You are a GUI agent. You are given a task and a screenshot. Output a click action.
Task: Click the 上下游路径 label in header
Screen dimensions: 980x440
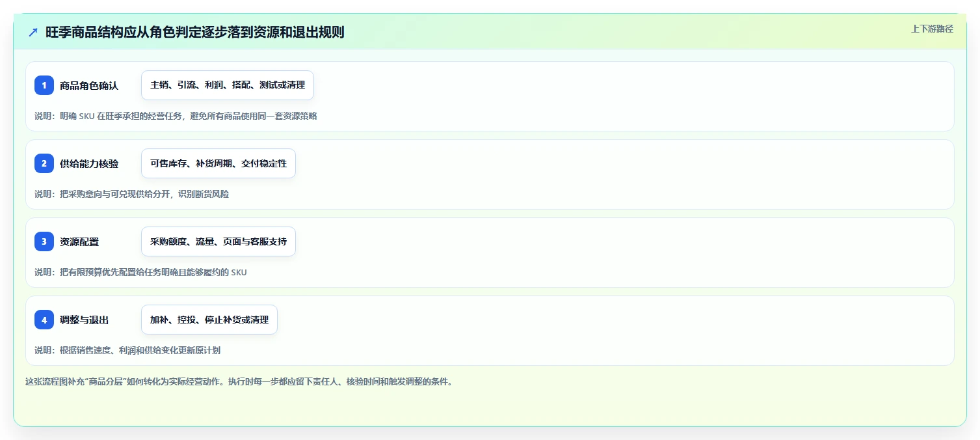(x=932, y=29)
